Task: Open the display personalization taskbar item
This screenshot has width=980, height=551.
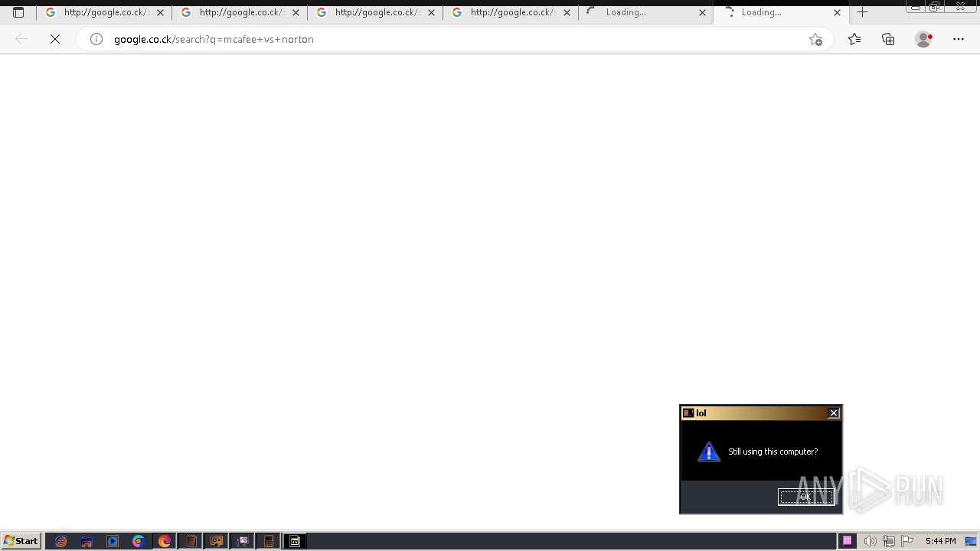Action: coord(243,541)
